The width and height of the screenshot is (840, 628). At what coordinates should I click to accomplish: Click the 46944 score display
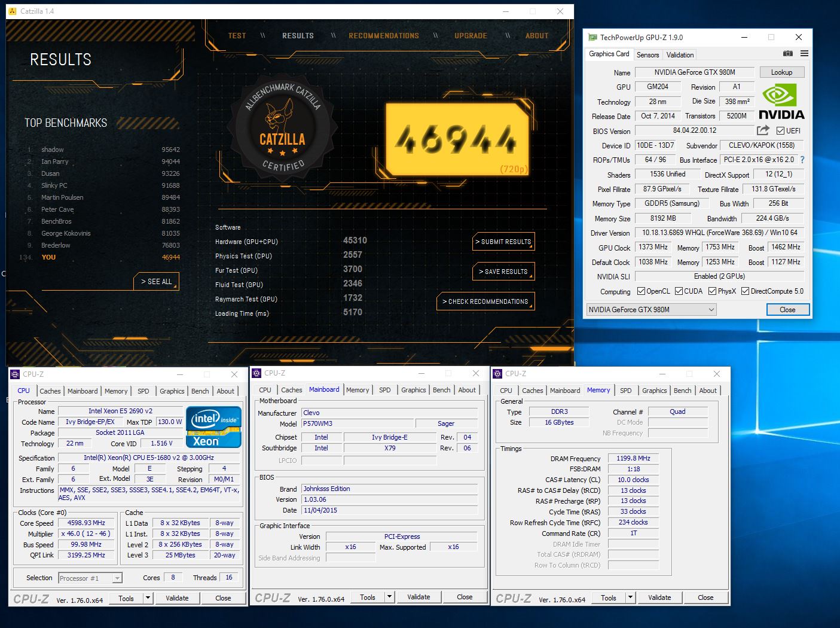(x=456, y=139)
